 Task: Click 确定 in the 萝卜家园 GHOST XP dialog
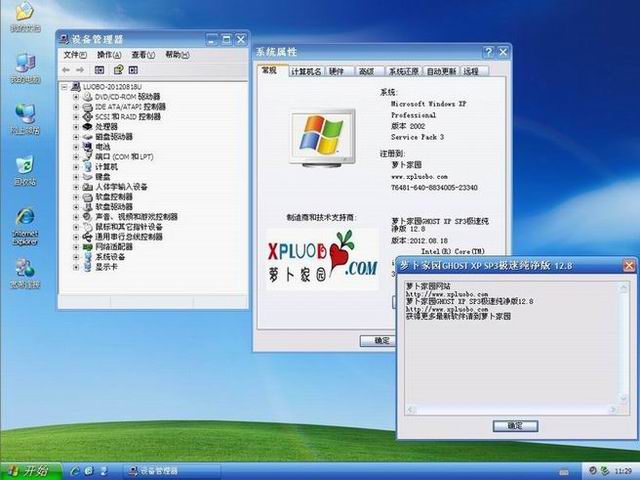(x=514, y=425)
